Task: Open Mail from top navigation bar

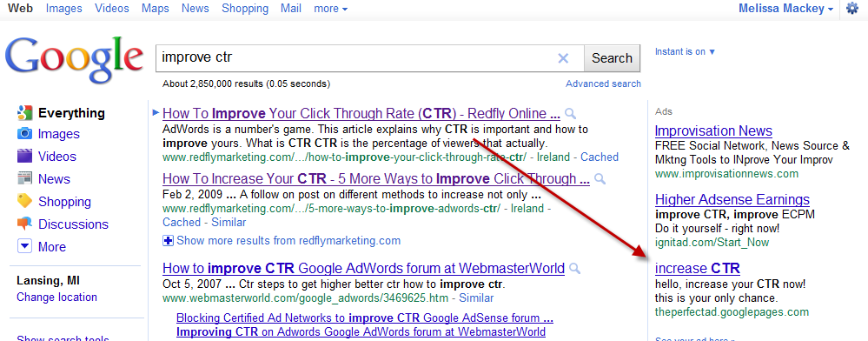Action: coord(290,9)
